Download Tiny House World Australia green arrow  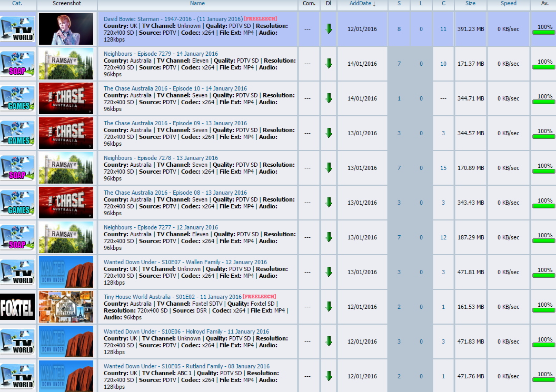click(x=329, y=307)
